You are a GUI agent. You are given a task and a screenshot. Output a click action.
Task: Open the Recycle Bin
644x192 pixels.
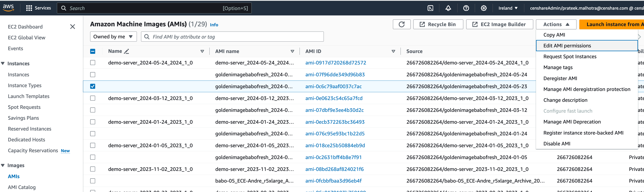[x=438, y=24]
